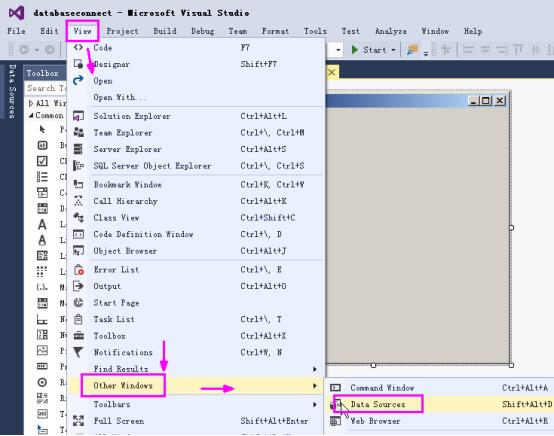This screenshot has height=436, width=554.
Task: Click the Solution Explorer icon
Action: pos(78,116)
